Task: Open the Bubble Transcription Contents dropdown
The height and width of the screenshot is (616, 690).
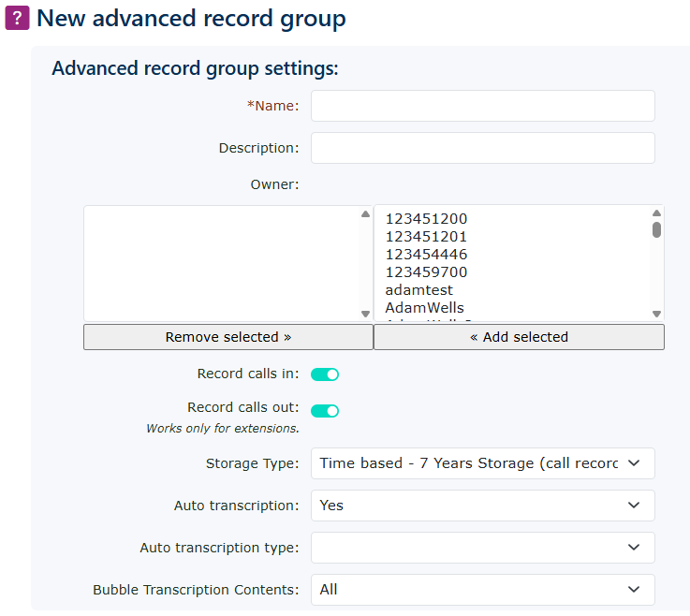Action: tap(482, 590)
